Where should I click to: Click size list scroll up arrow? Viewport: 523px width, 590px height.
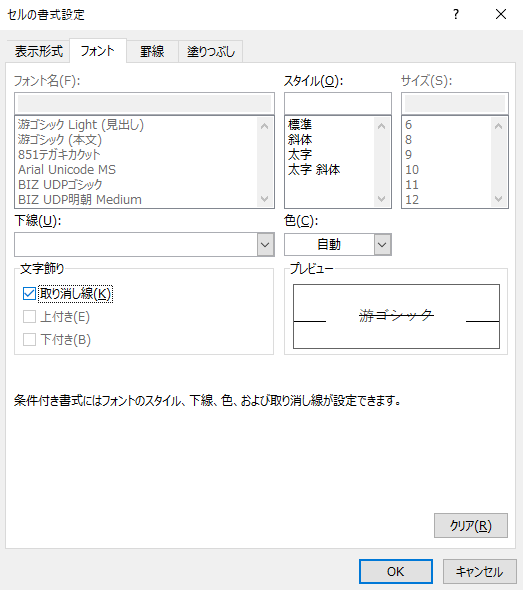tap(499, 126)
